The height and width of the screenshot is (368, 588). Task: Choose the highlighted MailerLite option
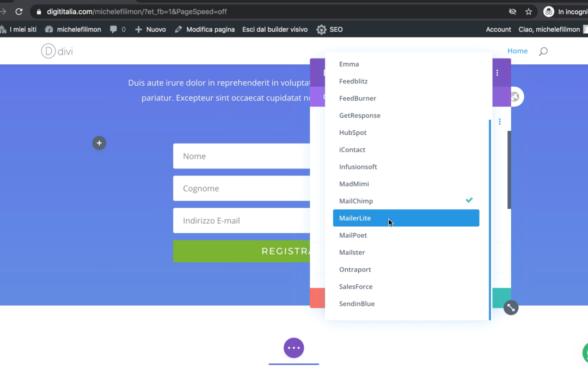coord(406,218)
